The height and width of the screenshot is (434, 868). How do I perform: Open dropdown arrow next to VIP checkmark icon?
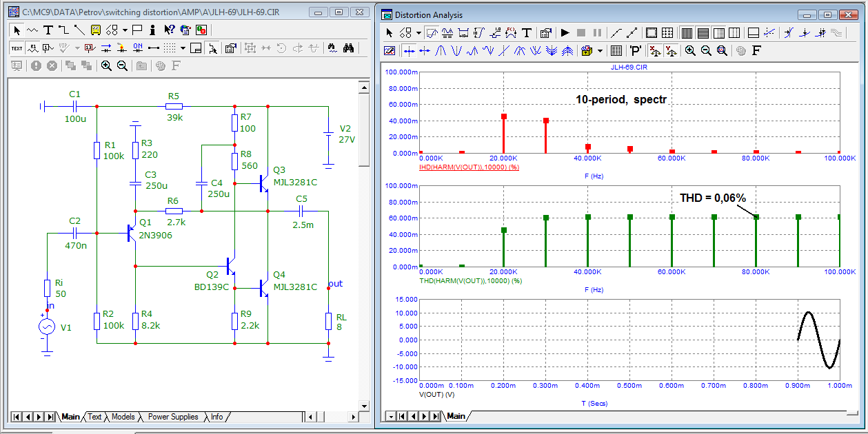77,48
